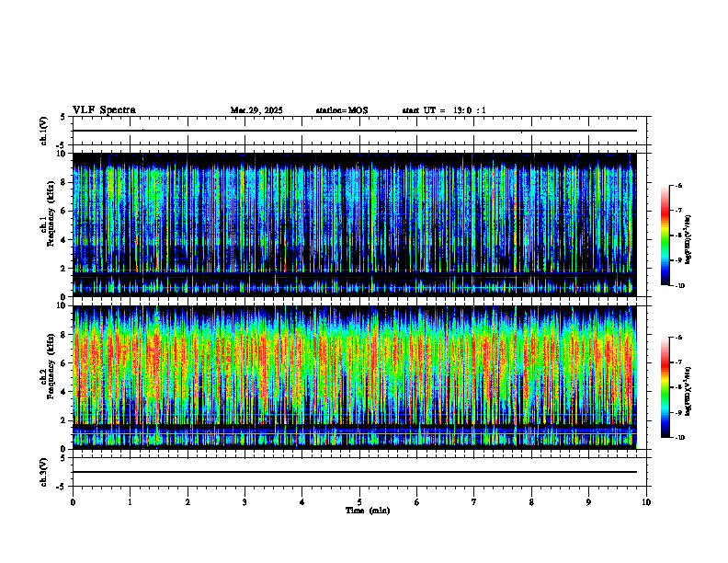Screen dimensions: 728x563
Task: Select the ch.2 colorbar log(PSD) unit label
Action: 688,391
